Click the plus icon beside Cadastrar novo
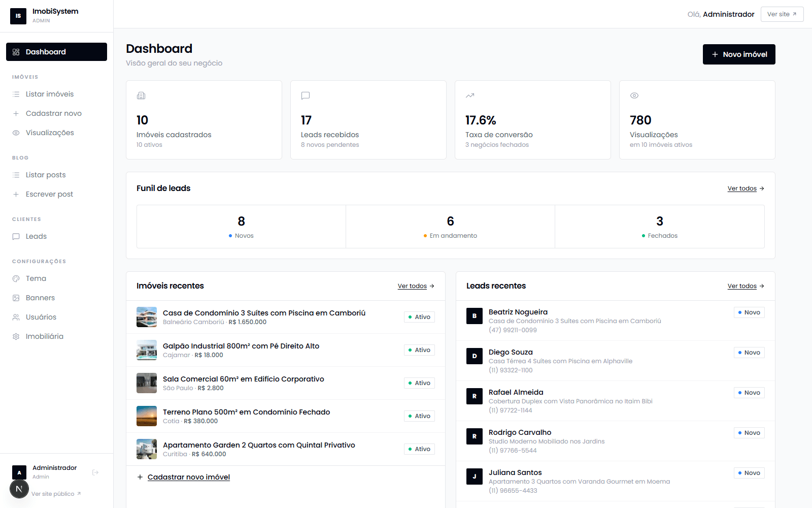 tap(16, 113)
